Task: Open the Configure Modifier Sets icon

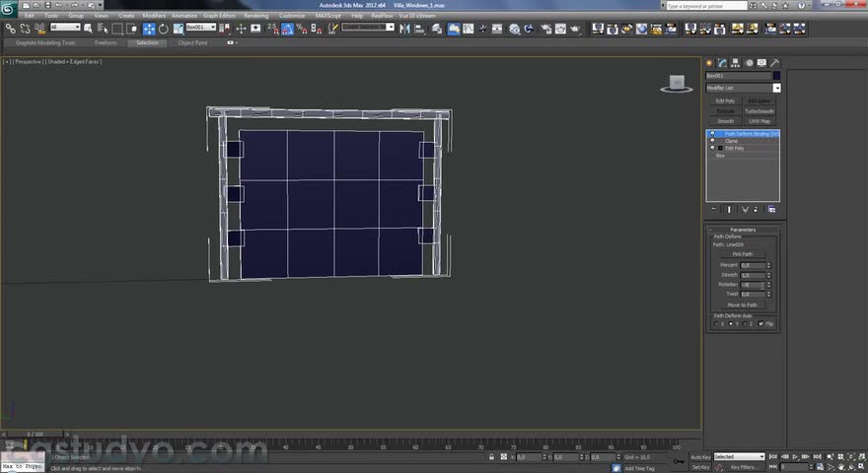Action: tap(771, 210)
